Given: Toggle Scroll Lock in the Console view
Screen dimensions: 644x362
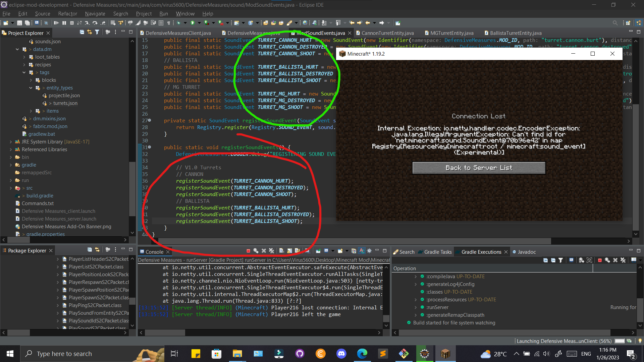Looking at the screenshot, I should point(289,251).
